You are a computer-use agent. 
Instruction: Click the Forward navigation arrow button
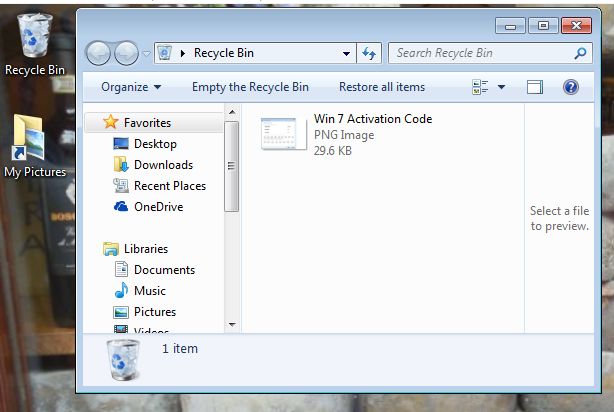pyautogui.click(x=126, y=53)
